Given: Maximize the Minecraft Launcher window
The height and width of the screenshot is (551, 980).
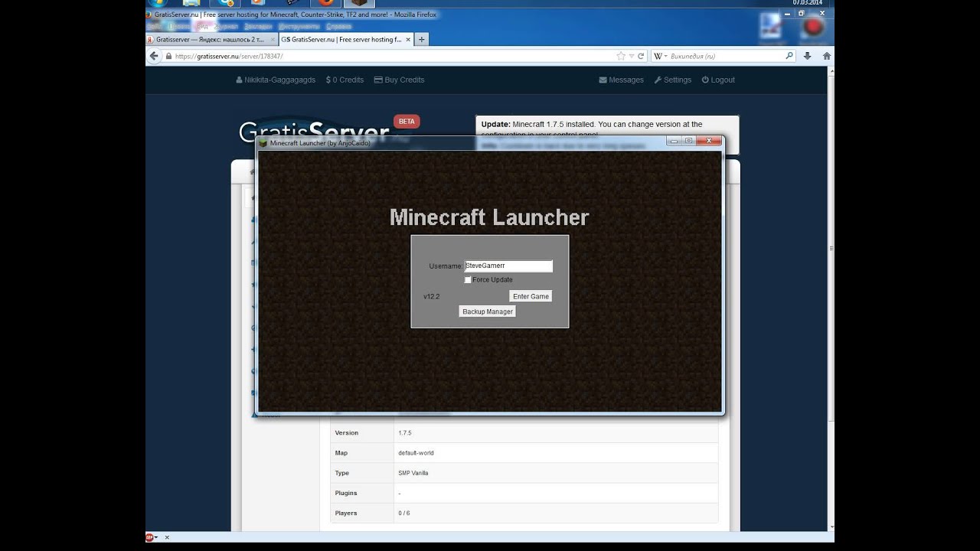Looking at the screenshot, I should (689, 141).
